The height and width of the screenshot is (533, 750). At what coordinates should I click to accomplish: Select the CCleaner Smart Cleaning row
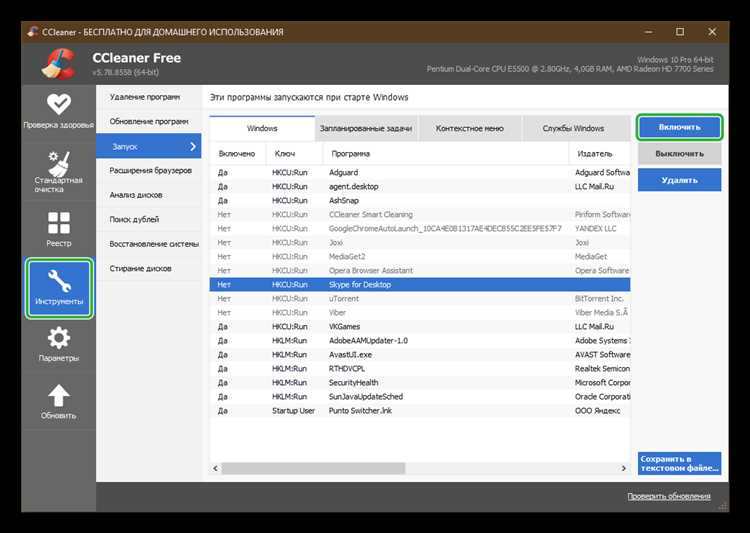coord(420,214)
